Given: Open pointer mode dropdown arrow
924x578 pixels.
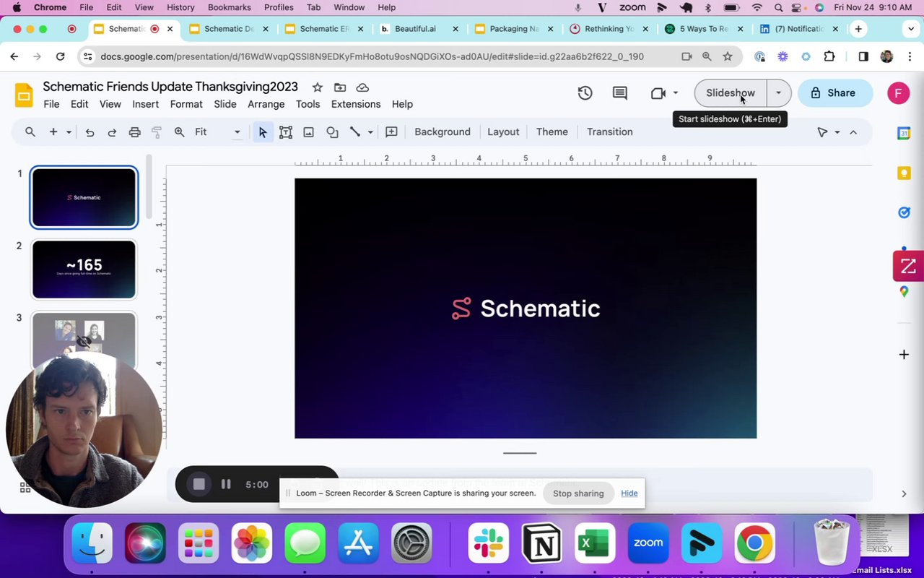Looking at the screenshot, I should [837, 132].
